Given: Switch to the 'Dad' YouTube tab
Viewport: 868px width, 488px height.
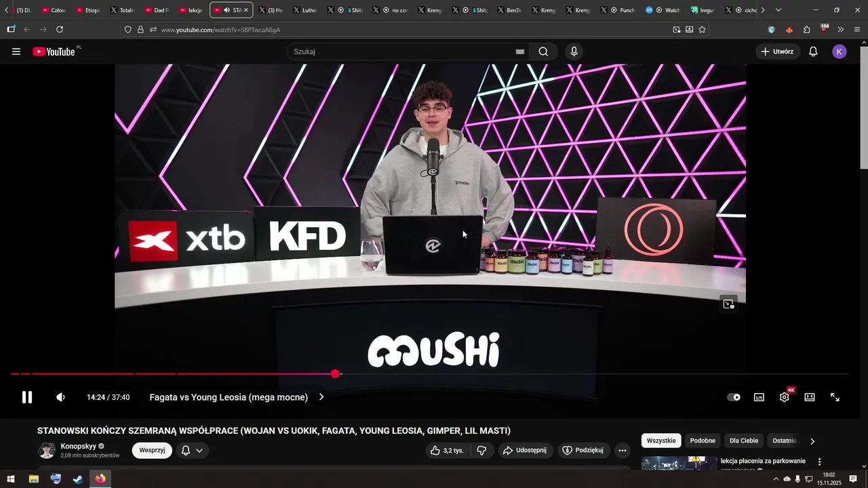Looking at the screenshot, I should (x=157, y=10).
